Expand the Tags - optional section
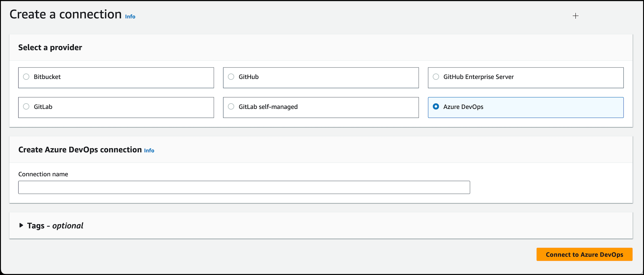 click(x=55, y=226)
